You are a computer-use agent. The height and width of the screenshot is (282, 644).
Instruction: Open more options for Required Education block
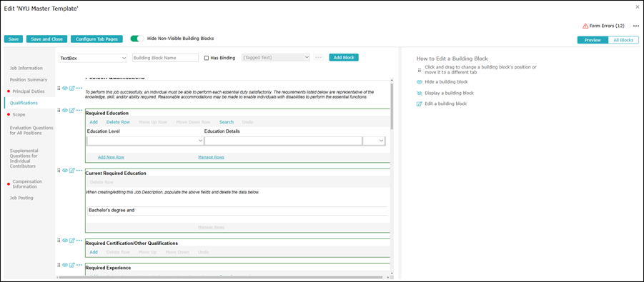[x=79, y=110]
